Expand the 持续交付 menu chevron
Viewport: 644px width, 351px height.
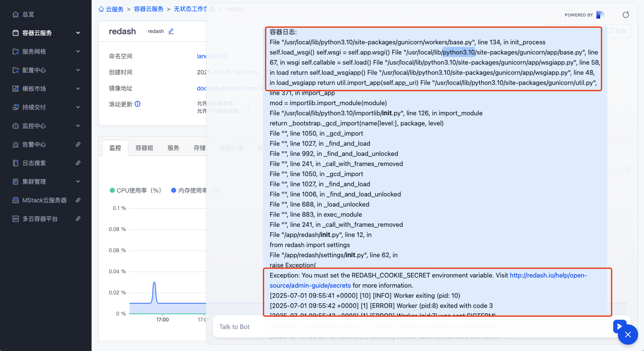pyautogui.click(x=78, y=107)
